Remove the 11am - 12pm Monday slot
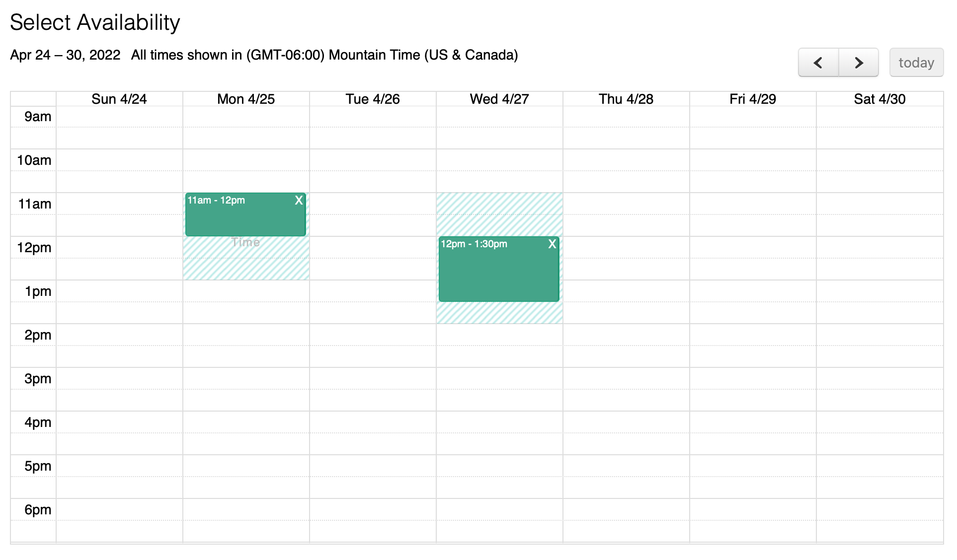The height and width of the screenshot is (560, 957). coord(299,200)
